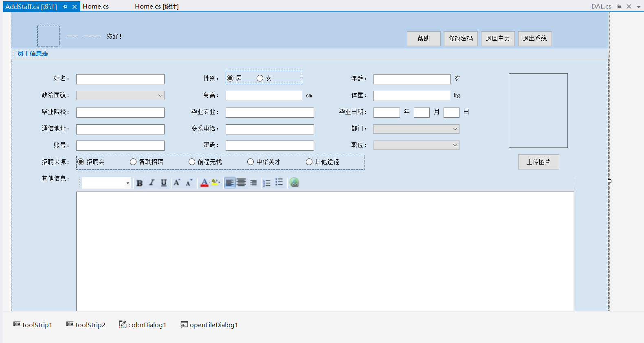Pin the AddStaff.cs design tab

coord(65,7)
